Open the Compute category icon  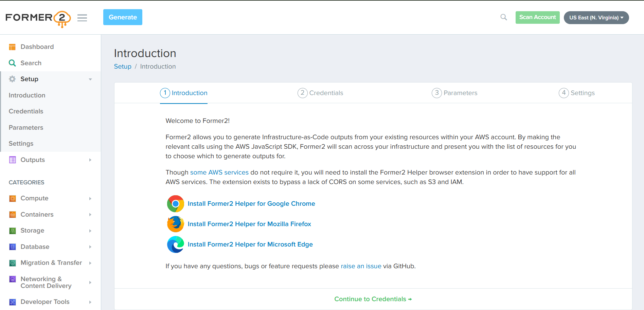[x=12, y=198]
